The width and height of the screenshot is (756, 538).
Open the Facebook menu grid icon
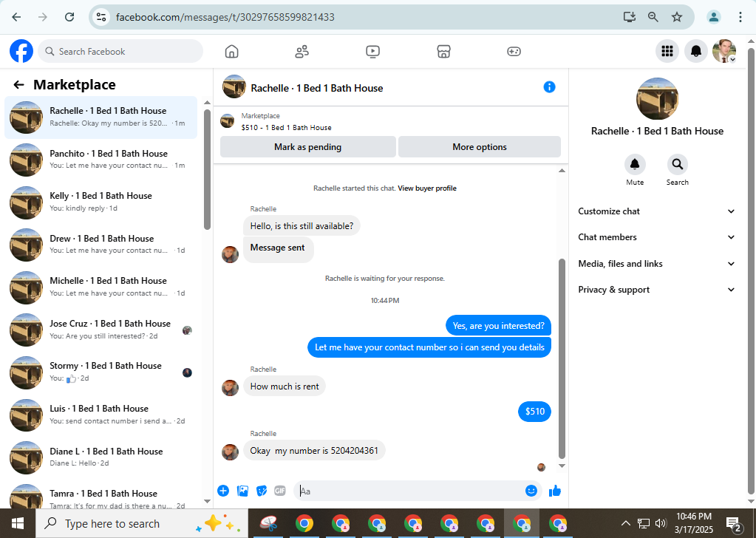[x=667, y=51]
